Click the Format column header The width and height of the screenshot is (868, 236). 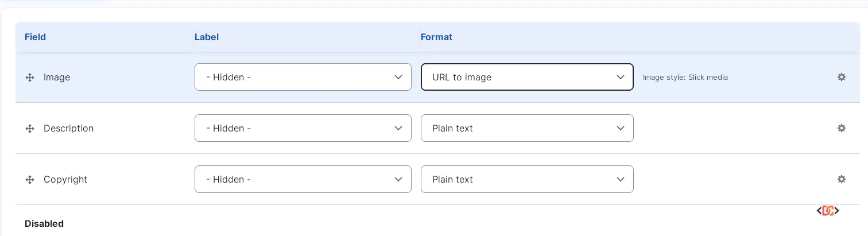(436, 37)
